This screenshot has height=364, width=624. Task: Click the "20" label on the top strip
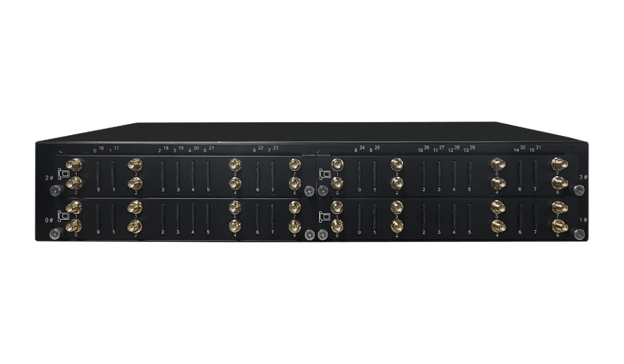coord(196,148)
